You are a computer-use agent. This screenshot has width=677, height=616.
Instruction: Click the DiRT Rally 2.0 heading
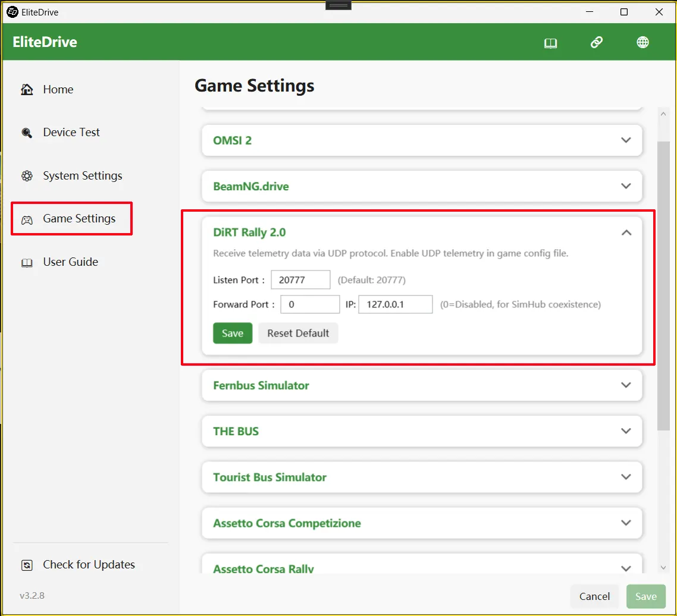pos(249,232)
